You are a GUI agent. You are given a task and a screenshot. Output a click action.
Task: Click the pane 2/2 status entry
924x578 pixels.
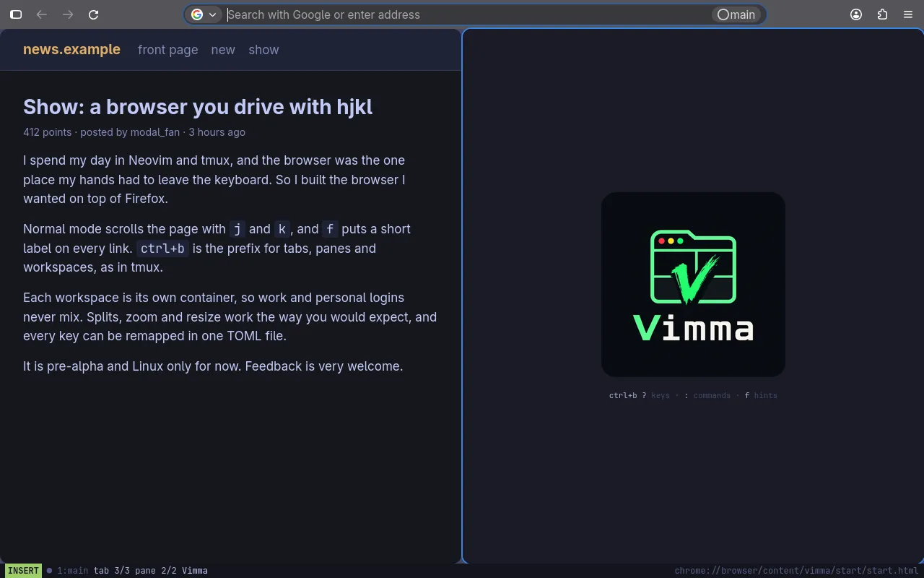(156, 571)
